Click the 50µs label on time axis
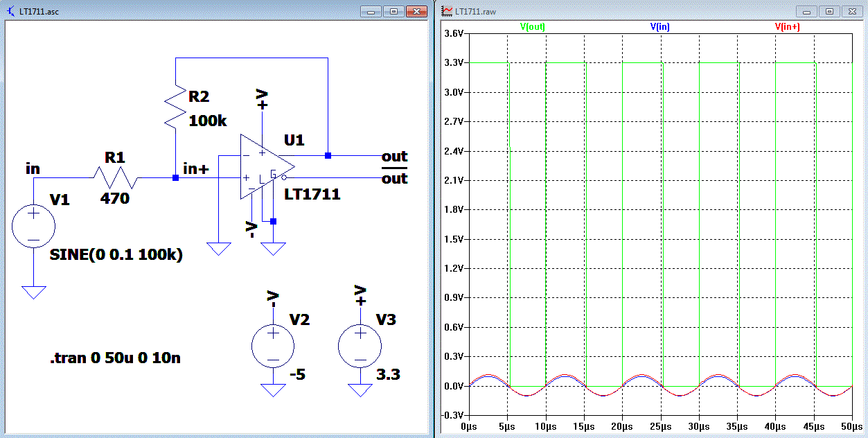 (852, 426)
